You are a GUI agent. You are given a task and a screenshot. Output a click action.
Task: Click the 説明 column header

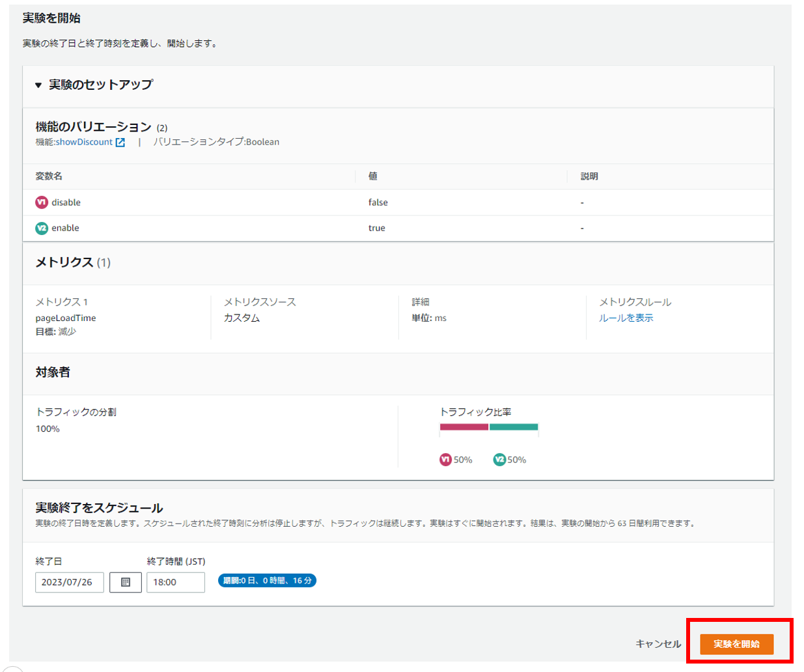pos(589,176)
